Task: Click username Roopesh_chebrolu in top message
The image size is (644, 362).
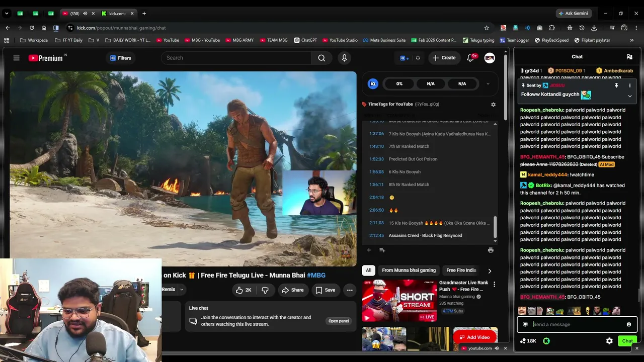Action: (541, 110)
